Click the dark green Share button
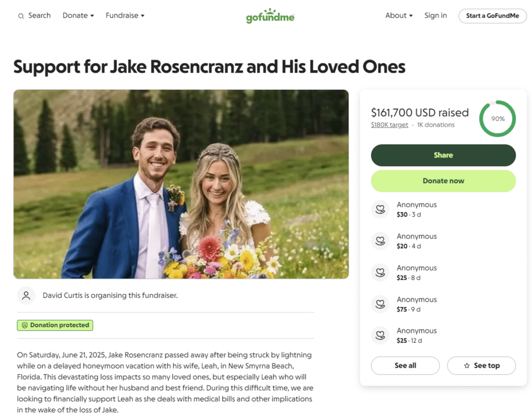 click(443, 155)
